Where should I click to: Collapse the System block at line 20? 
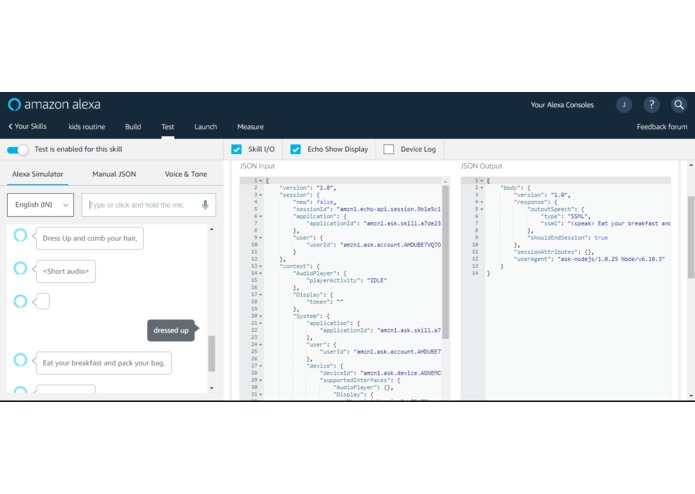click(x=261, y=316)
